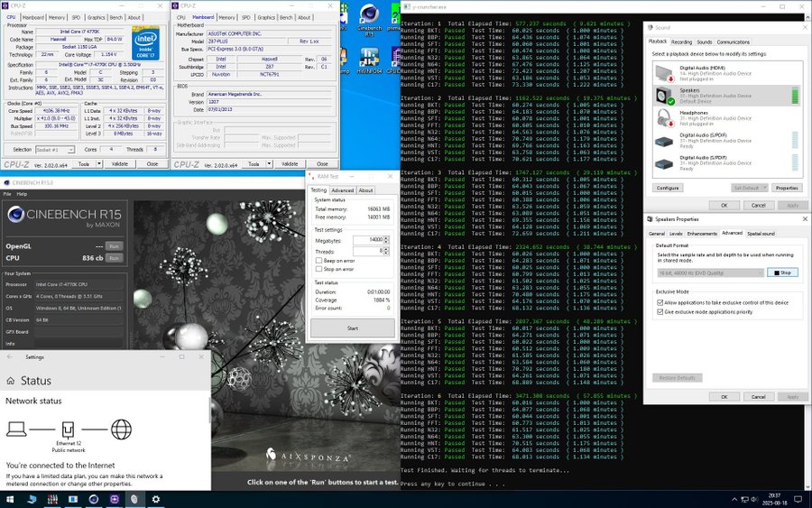This screenshot has width=812, height=508.
Task: Open the Default Format sample rate dropdown
Action: pyautogui.click(x=710, y=272)
